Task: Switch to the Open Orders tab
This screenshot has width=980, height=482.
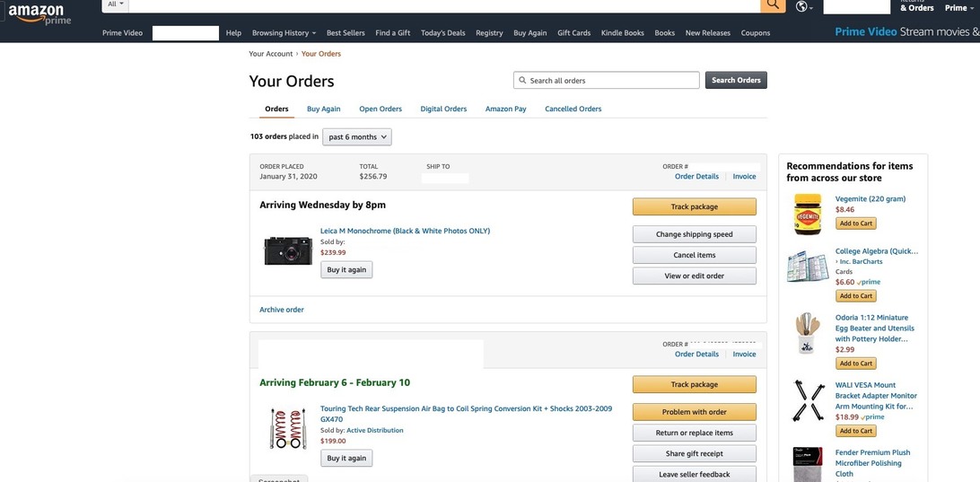Action: 381,110
